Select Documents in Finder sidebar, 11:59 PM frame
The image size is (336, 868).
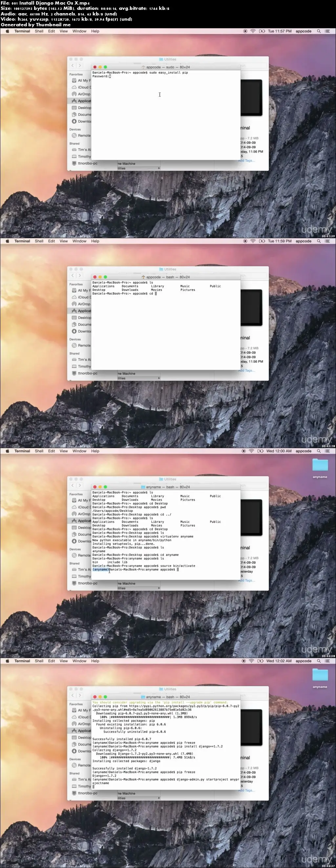tap(81, 325)
